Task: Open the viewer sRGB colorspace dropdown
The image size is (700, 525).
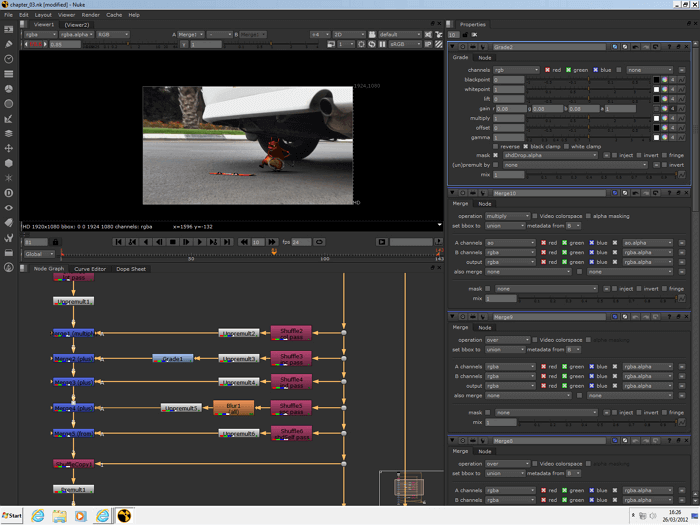Action: (403, 44)
